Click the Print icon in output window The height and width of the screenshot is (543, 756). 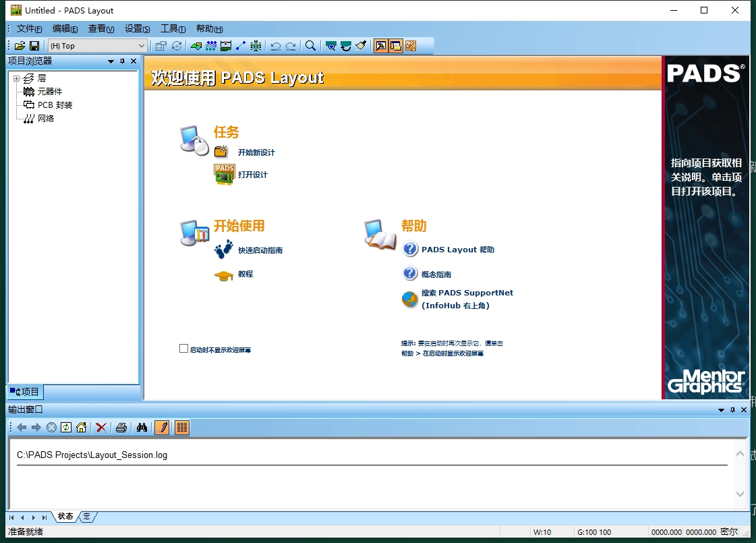[x=121, y=427]
